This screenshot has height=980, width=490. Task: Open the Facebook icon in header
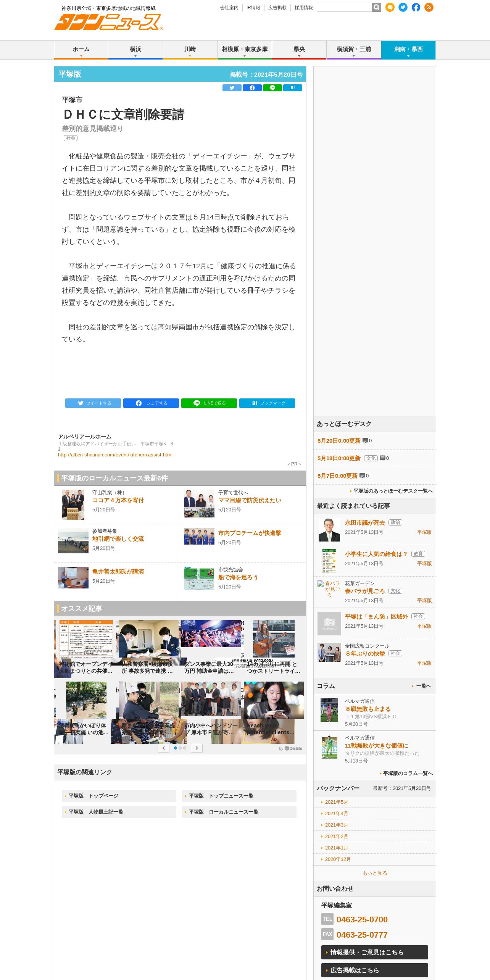(416, 7)
